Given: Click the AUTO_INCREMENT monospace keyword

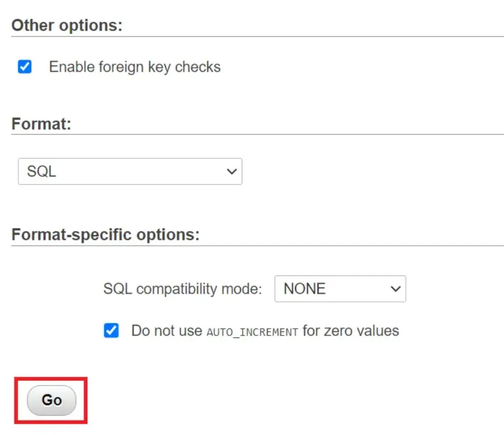Looking at the screenshot, I should [x=252, y=332].
